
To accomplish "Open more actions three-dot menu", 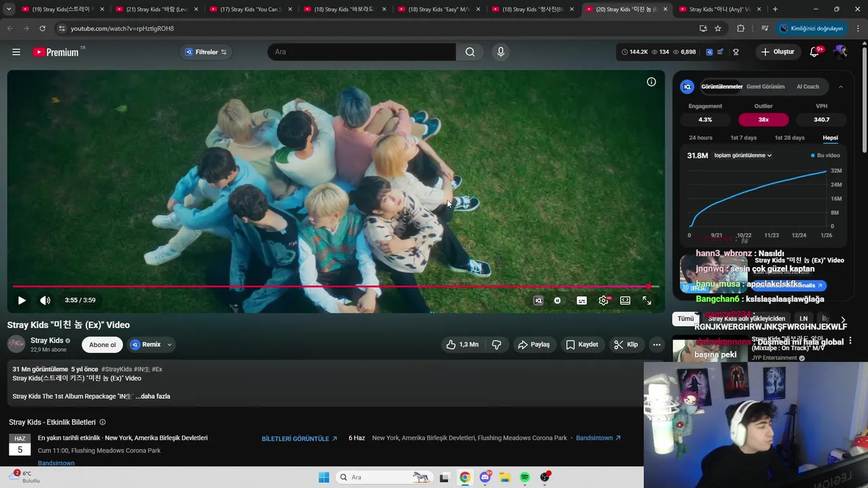I will point(656,344).
